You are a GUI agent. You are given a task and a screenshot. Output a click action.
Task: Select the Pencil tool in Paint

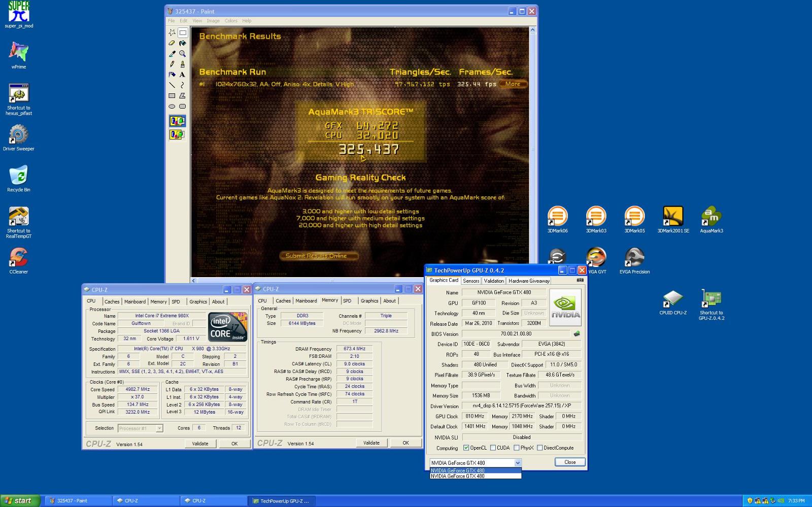pyautogui.click(x=172, y=64)
